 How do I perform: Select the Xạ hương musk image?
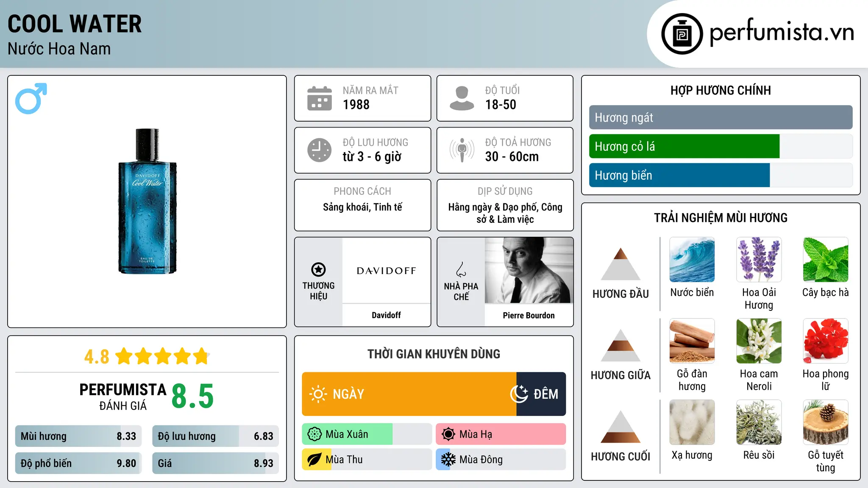coord(692,422)
